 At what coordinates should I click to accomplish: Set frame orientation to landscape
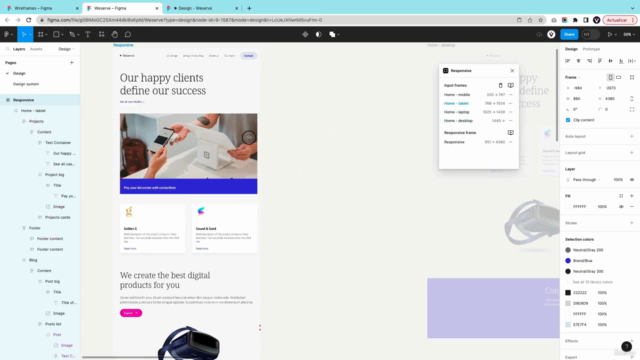point(619,78)
